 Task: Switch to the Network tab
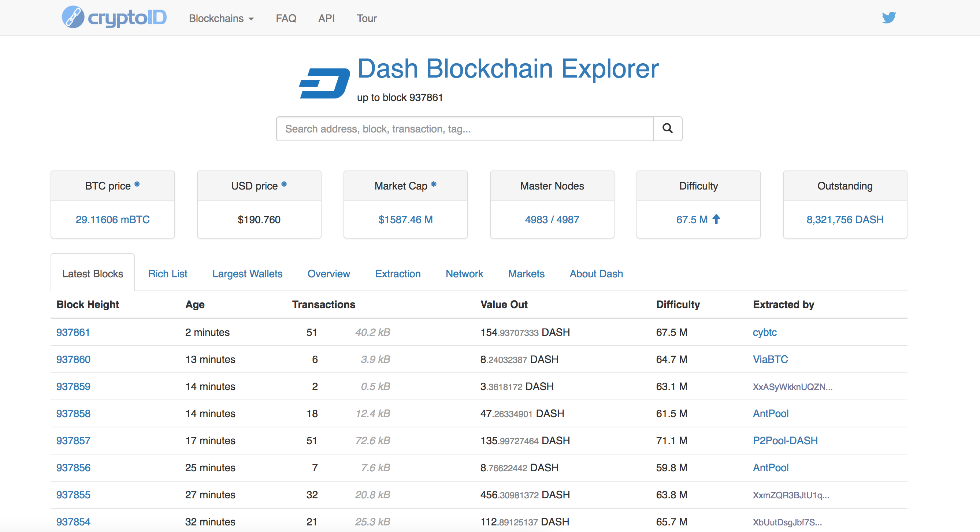[464, 274]
